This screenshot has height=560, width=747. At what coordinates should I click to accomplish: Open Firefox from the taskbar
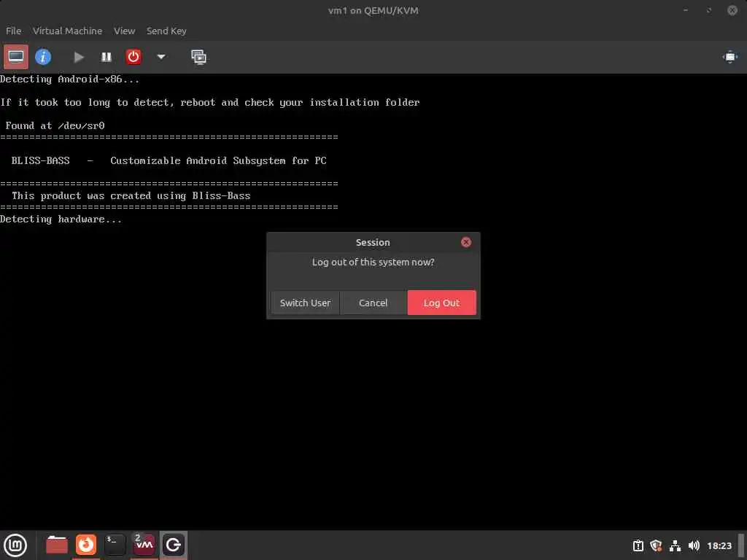coord(86,545)
